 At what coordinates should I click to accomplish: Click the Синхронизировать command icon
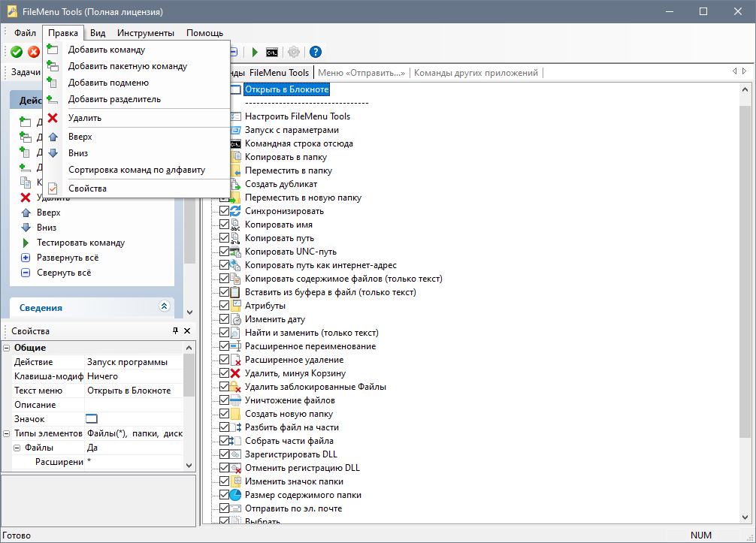click(235, 211)
